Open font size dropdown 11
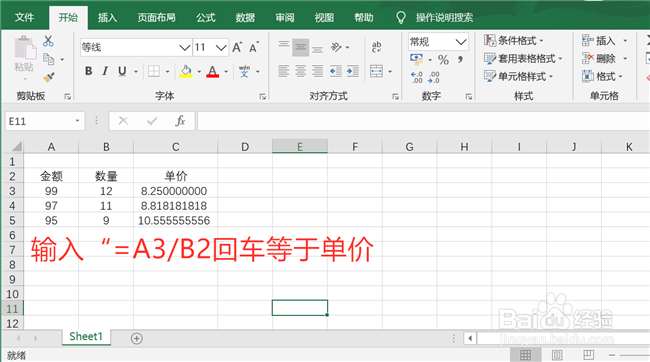Image resolution: width=650 pixels, height=362 pixels. [x=221, y=48]
